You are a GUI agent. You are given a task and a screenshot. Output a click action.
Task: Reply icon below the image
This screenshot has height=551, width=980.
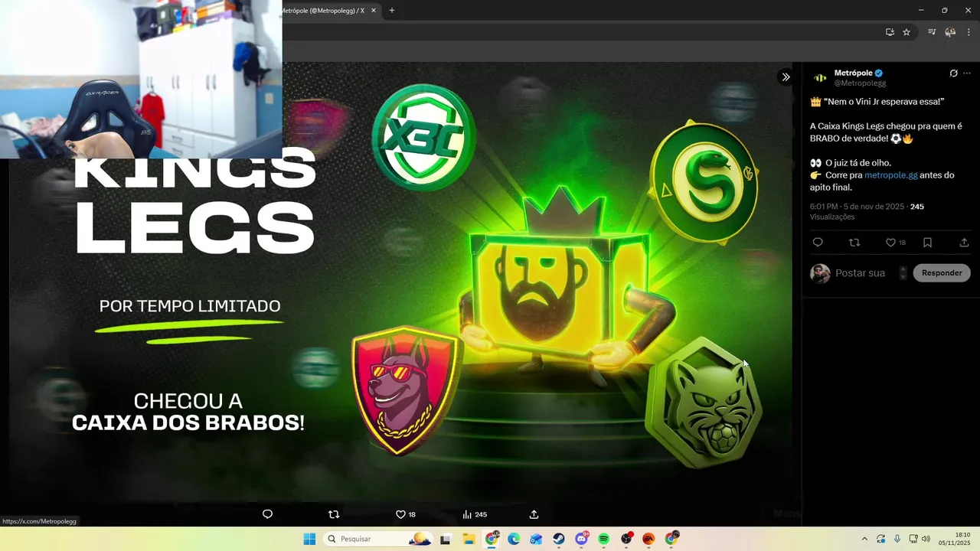(x=267, y=514)
